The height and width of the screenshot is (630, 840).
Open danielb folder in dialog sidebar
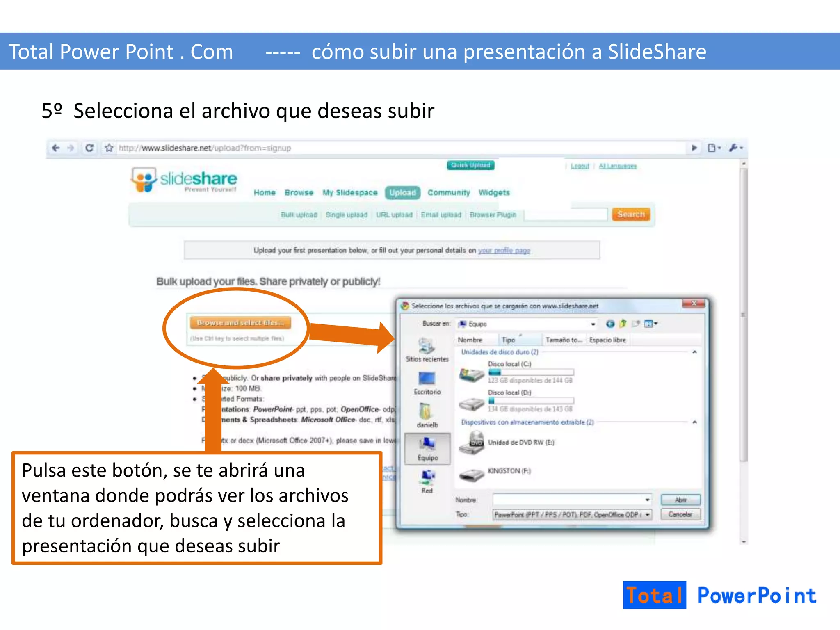pyautogui.click(x=427, y=415)
